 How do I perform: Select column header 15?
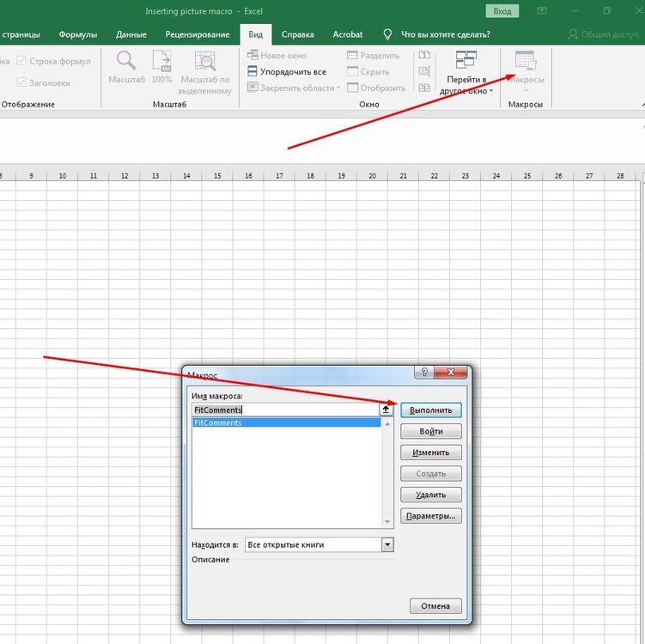(x=217, y=176)
